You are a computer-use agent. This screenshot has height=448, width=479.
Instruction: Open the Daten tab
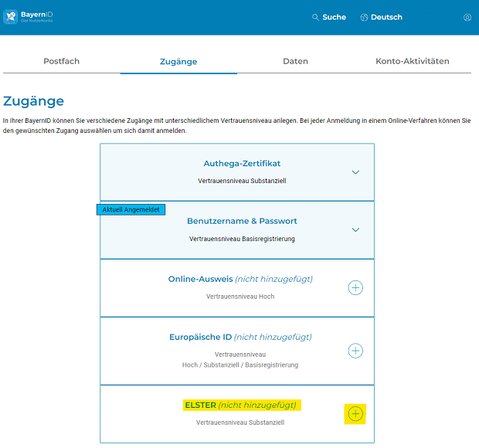click(295, 61)
